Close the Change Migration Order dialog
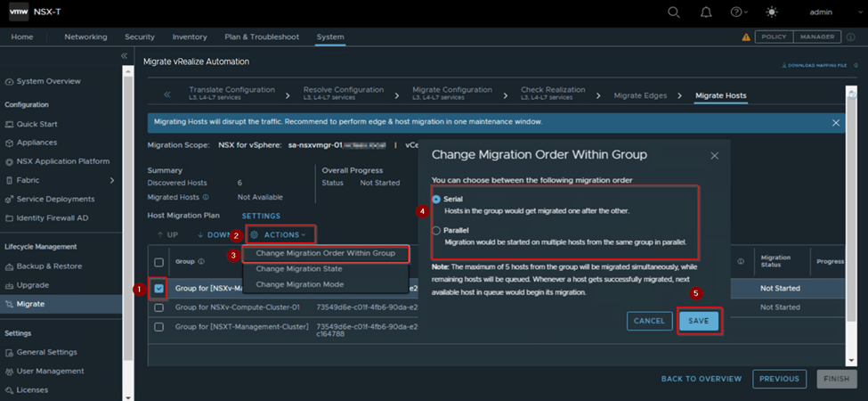The height and width of the screenshot is (401, 868). [x=714, y=155]
